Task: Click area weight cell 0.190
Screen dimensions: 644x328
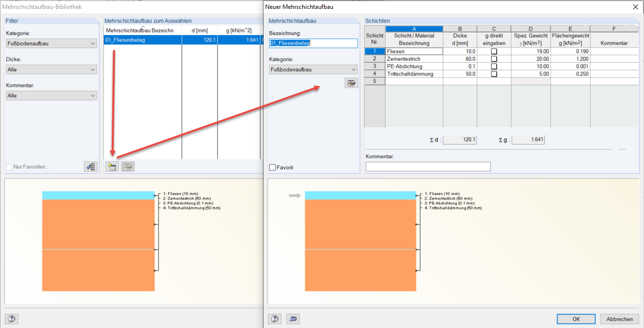Action: tap(570, 51)
